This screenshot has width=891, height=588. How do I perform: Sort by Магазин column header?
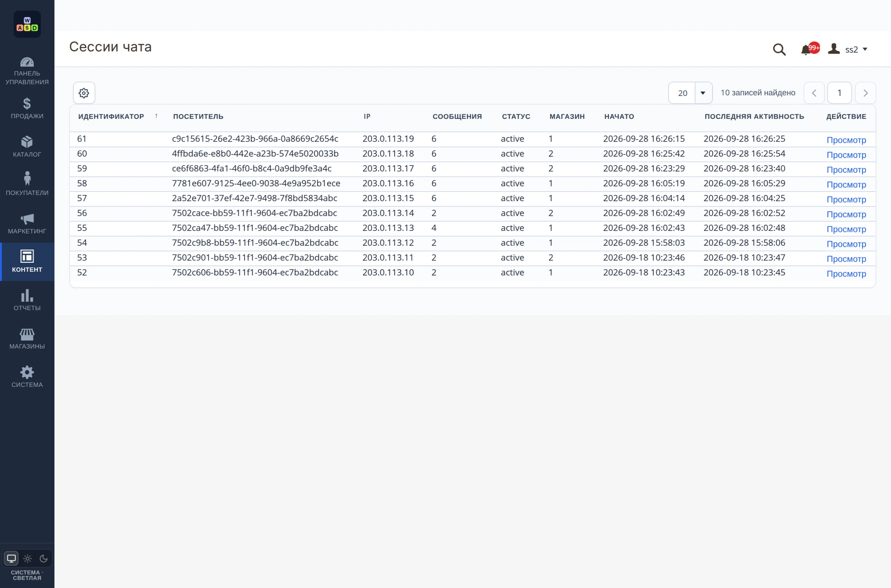coord(567,117)
